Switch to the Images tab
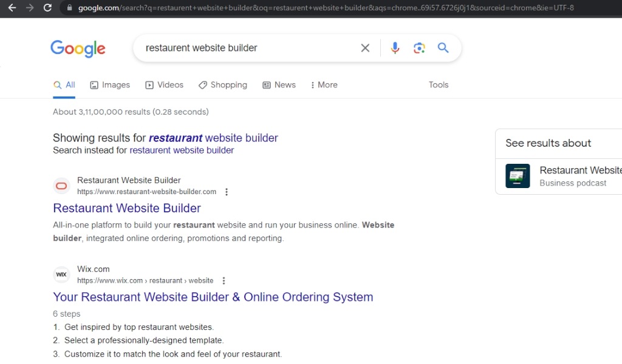The width and height of the screenshot is (622, 364). click(110, 85)
